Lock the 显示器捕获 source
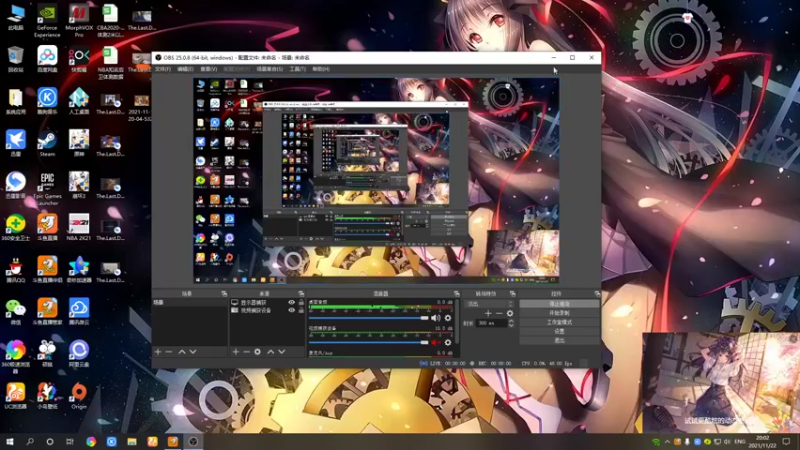This screenshot has width=800, height=450. pyautogui.click(x=301, y=303)
